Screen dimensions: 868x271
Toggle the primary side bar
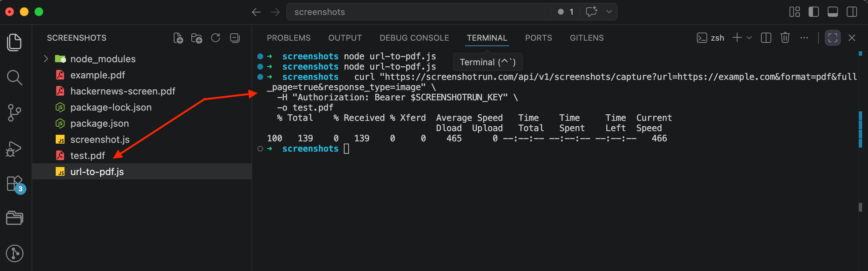pos(814,12)
